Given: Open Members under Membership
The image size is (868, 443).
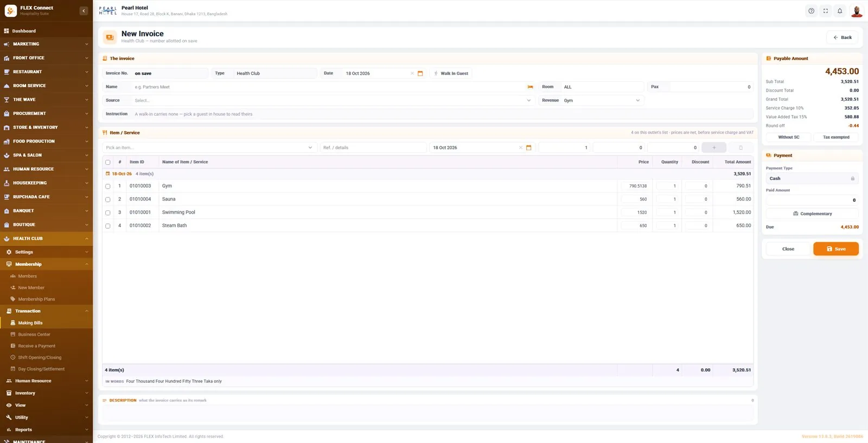Looking at the screenshot, I should pyautogui.click(x=46, y=276).
